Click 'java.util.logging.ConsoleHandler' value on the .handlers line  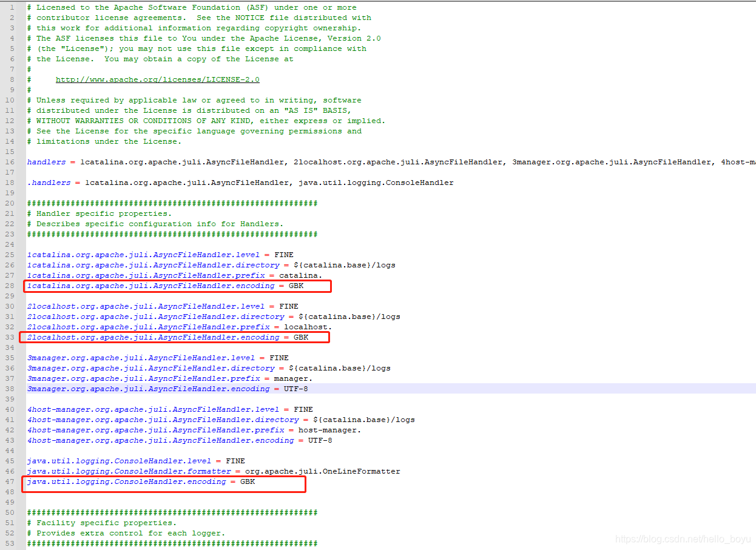pyautogui.click(x=376, y=183)
